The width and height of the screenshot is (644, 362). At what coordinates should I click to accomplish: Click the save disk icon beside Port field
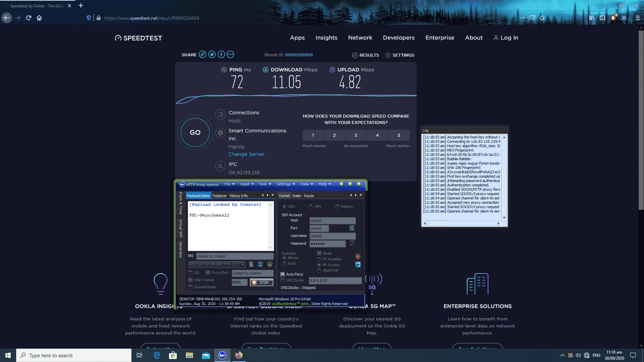(352, 228)
